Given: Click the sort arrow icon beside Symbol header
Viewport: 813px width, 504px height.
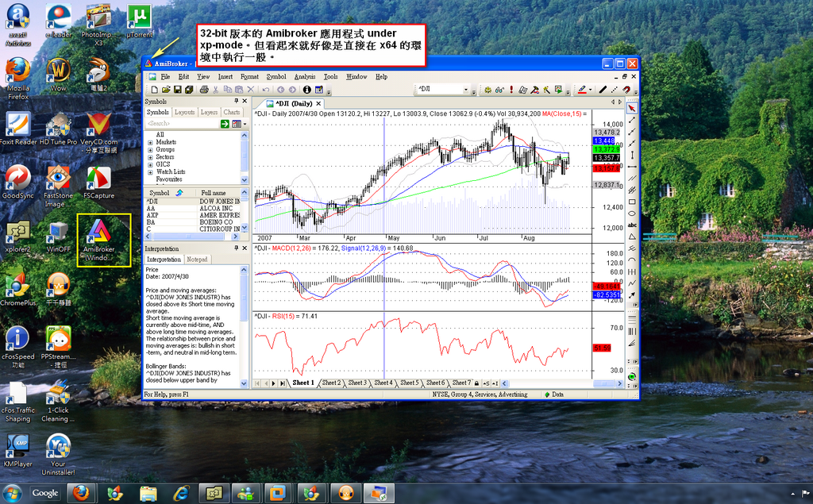Looking at the screenshot, I should tap(179, 192).
